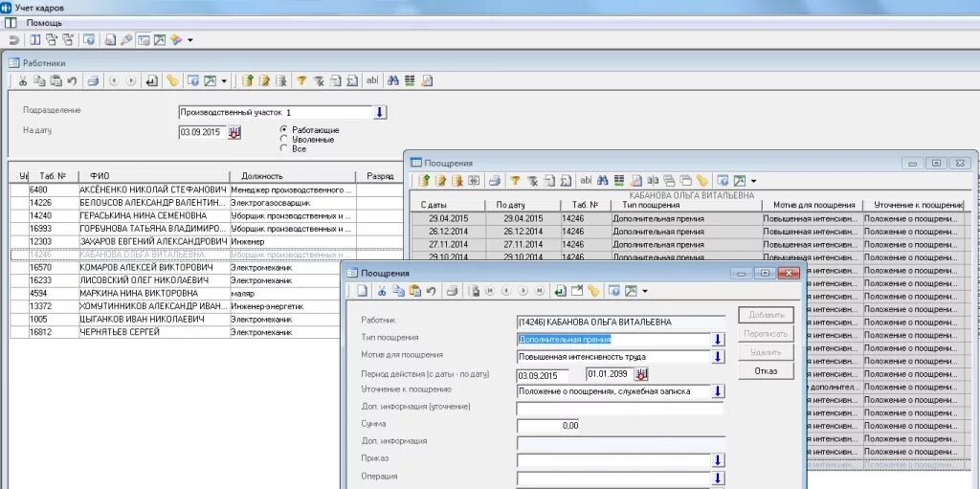Screen dimensions: 980x489
Task: Click the 'Удалить' button
Action: 766,352
